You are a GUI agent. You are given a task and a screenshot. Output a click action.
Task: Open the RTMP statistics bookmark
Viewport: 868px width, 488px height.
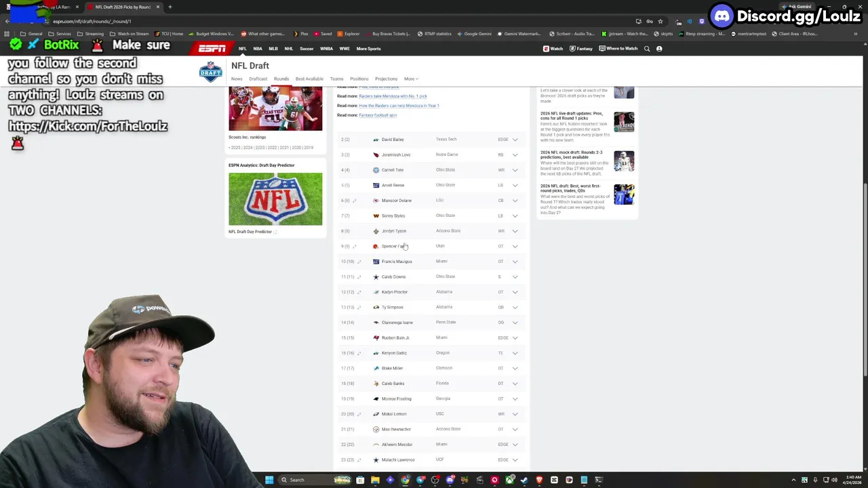pyautogui.click(x=435, y=34)
